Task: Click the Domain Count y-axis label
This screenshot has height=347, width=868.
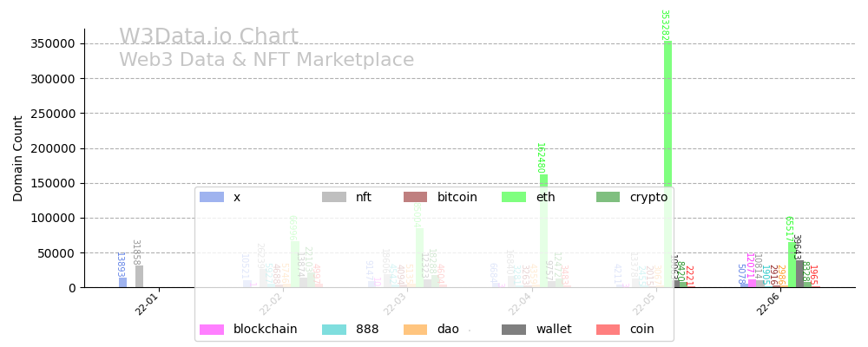Action: coord(18,159)
